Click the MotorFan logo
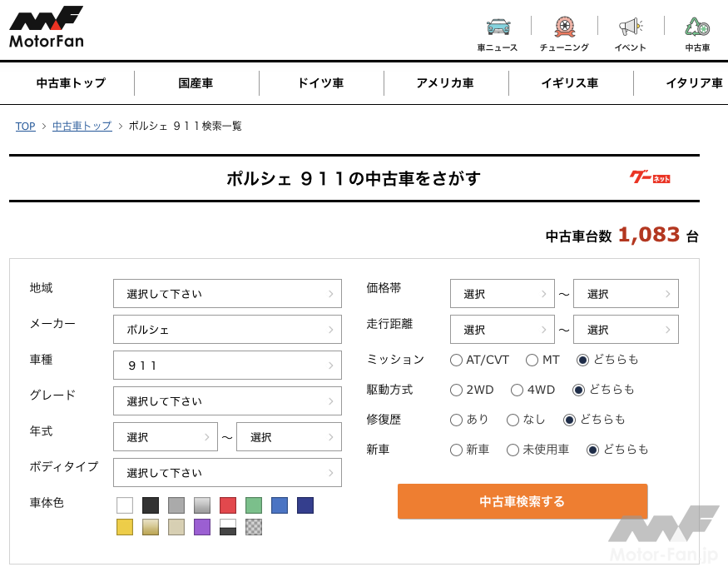Image resolution: width=728 pixels, height=572 pixels. [47, 27]
